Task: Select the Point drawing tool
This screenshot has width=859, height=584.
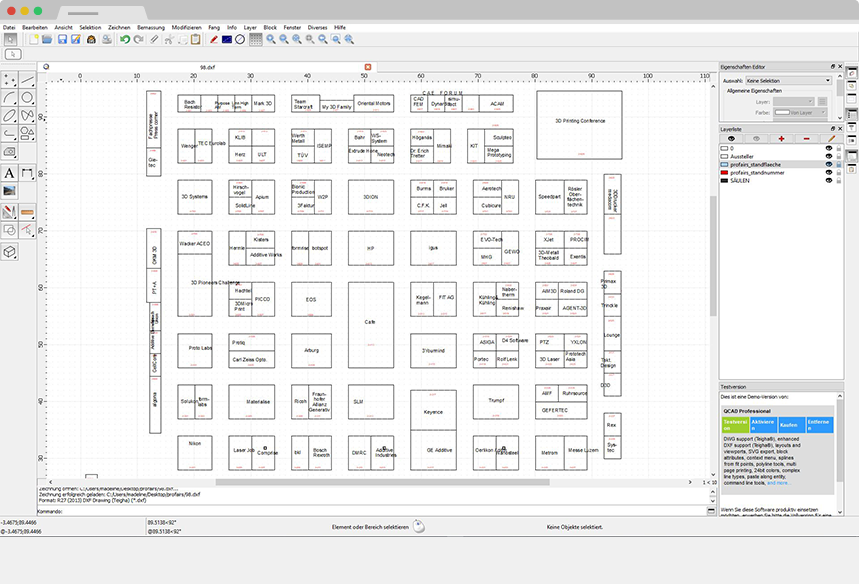Action: click(9, 81)
